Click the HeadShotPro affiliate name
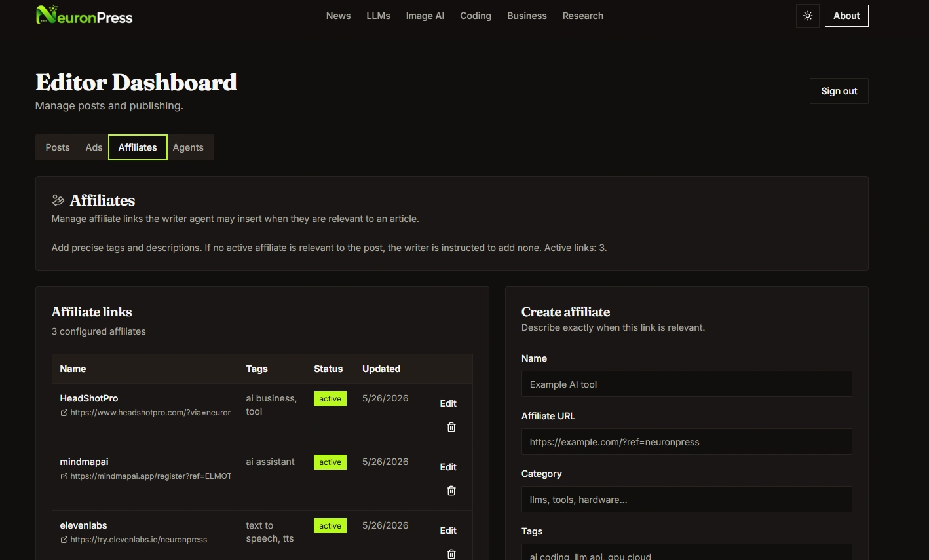Image resolution: width=929 pixels, height=560 pixels. tap(89, 398)
